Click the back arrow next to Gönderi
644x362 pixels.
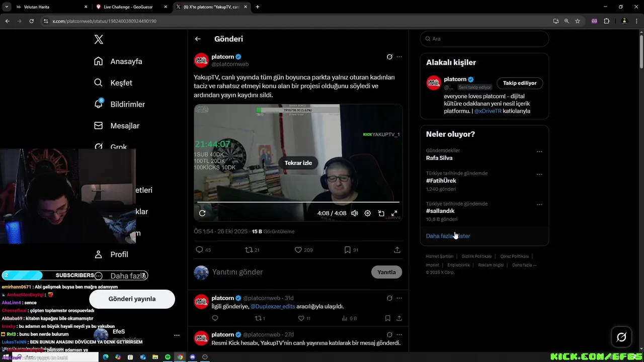coord(198,39)
